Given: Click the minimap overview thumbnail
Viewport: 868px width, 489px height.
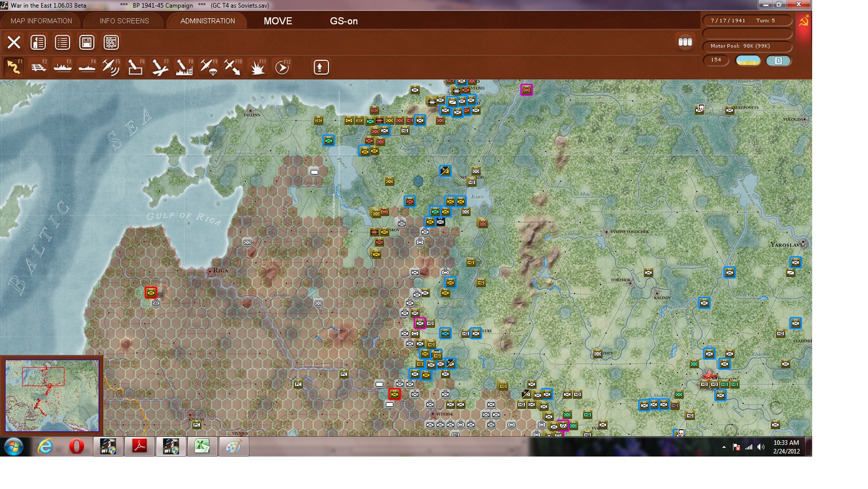Looking at the screenshot, I should click(x=52, y=396).
